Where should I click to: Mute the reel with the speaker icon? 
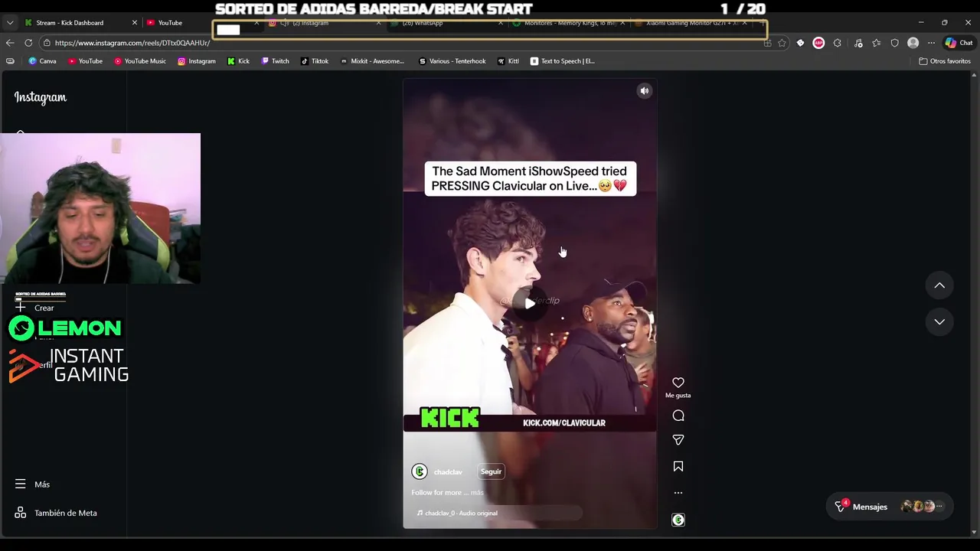pos(645,91)
